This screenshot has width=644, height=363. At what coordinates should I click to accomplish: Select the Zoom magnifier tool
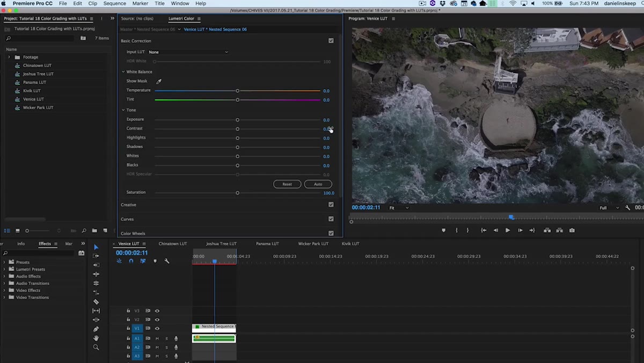tap(96, 347)
